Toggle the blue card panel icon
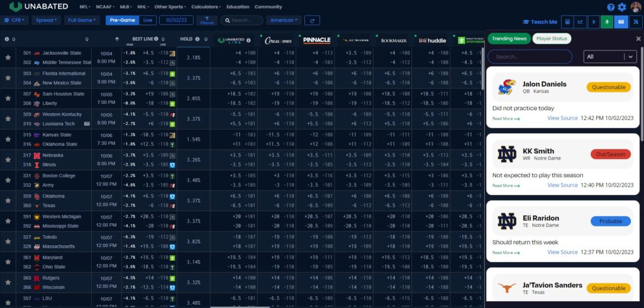 [x=621, y=22]
